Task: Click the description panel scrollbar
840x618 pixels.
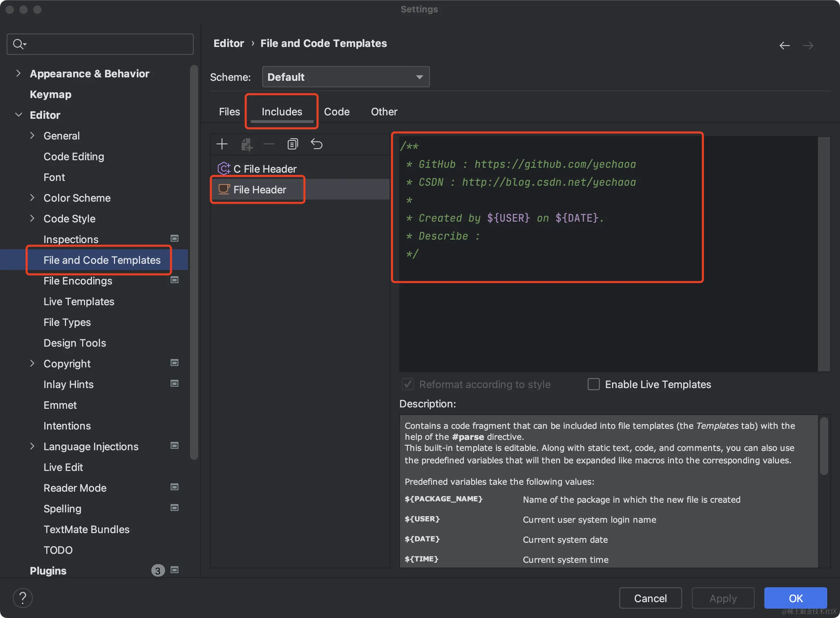Action: click(x=824, y=447)
